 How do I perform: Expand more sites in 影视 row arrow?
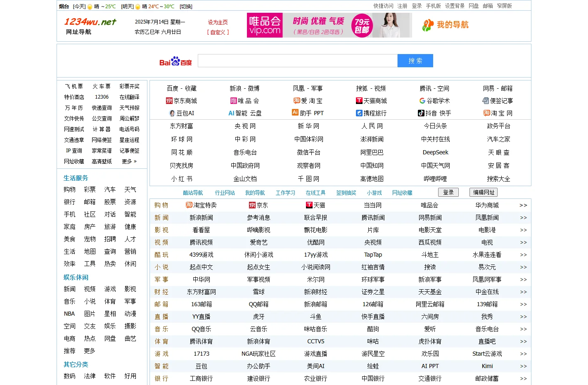(x=523, y=230)
